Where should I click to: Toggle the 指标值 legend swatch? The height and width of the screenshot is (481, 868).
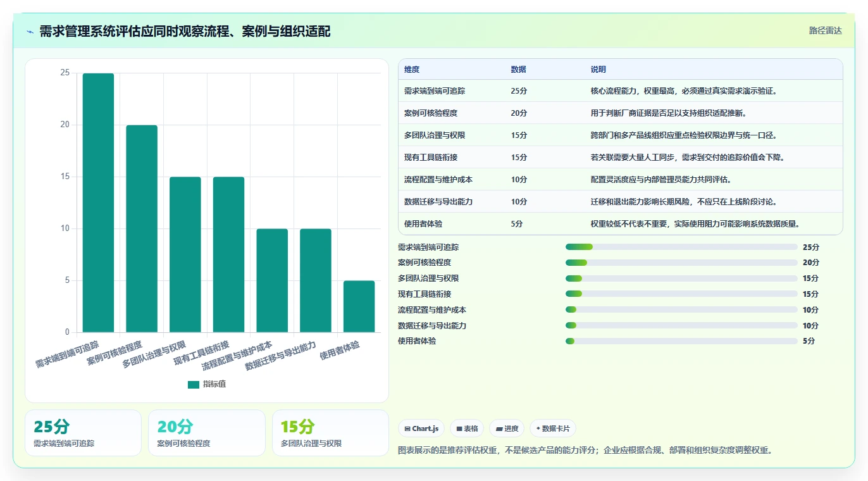point(194,384)
